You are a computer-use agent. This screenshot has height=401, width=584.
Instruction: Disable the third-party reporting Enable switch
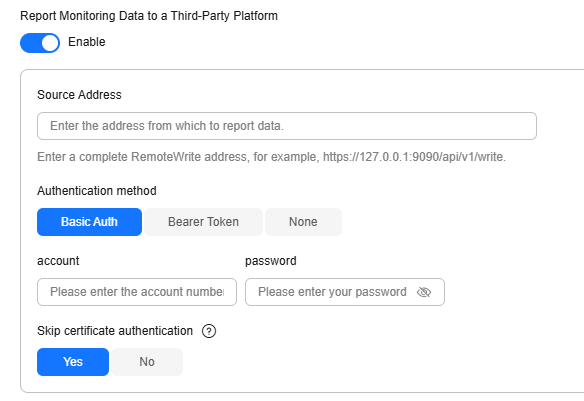point(40,43)
